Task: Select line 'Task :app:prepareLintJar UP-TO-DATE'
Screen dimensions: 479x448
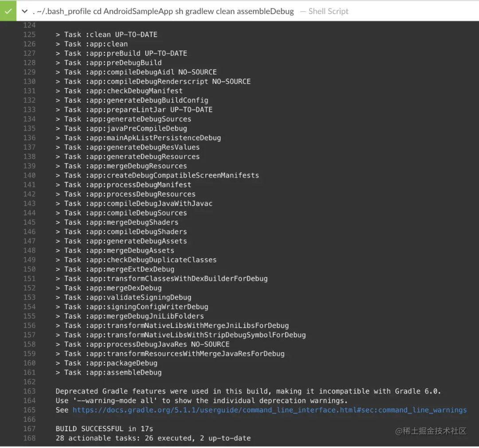Action: click(x=134, y=109)
